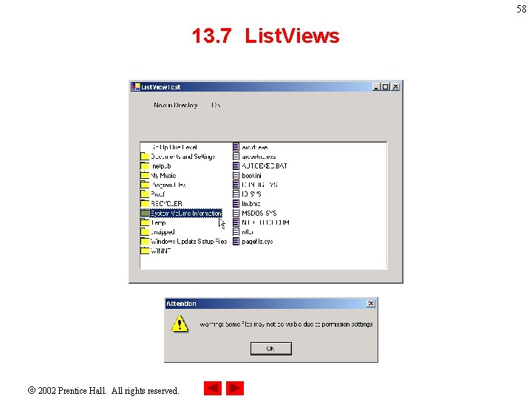Select the 'ntldr' file name

click(248, 232)
